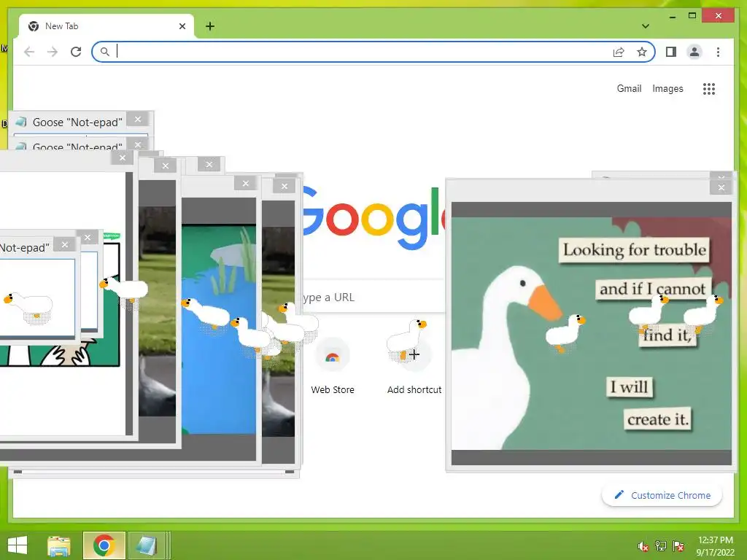Image resolution: width=747 pixels, height=560 pixels.
Task: Click the Goose "Not-epad" title text
Action: 77,122
